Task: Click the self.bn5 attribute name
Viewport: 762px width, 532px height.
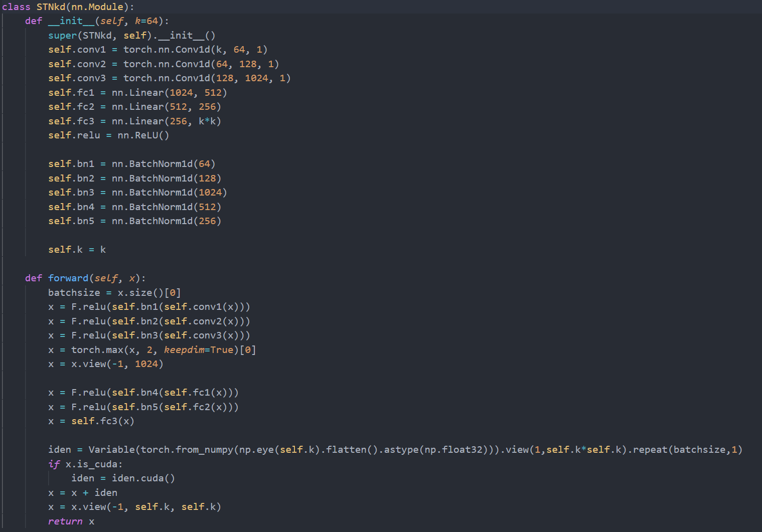Action: [71, 221]
